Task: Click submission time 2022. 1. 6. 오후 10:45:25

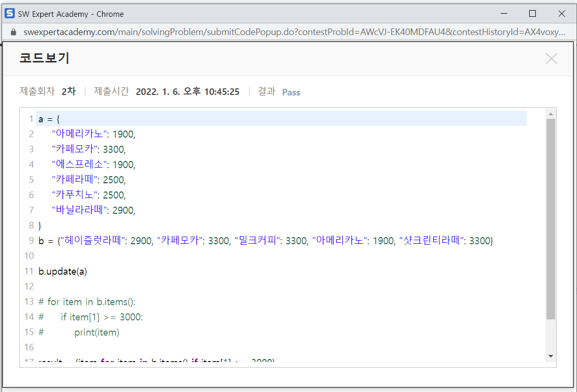Action: [188, 92]
